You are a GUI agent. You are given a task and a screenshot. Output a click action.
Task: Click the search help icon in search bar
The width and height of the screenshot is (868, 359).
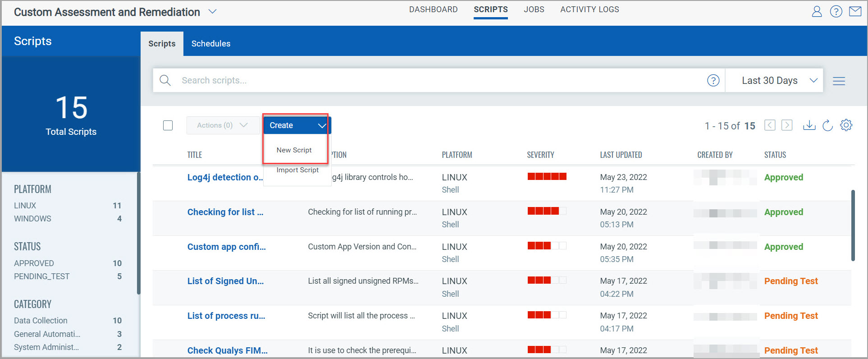713,80
